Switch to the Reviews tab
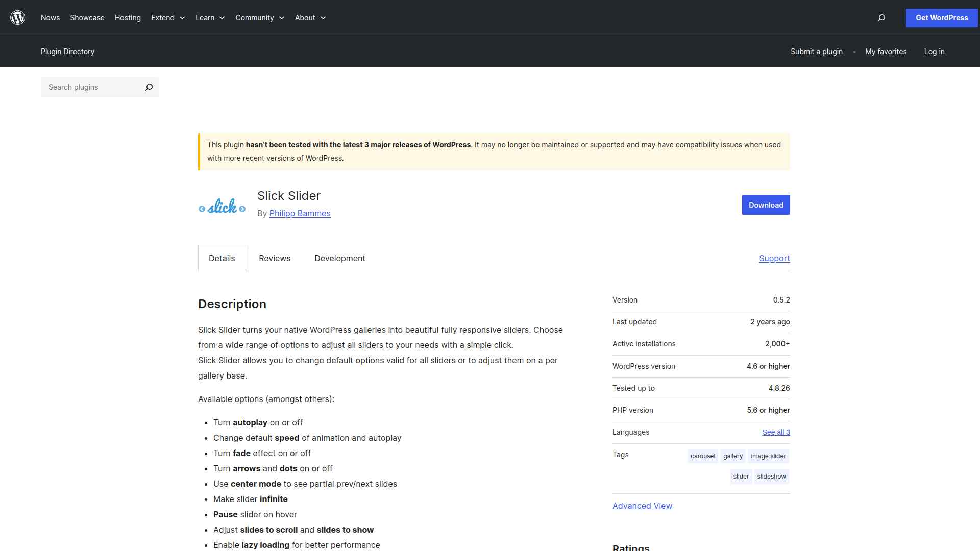Viewport: 980px width, 551px height. click(275, 258)
